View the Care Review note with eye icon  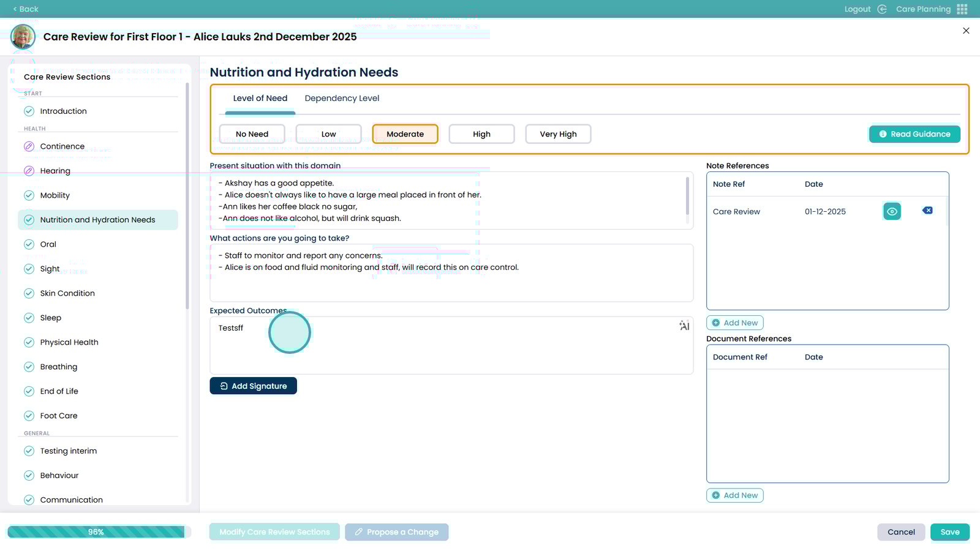[x=892, y=211]
